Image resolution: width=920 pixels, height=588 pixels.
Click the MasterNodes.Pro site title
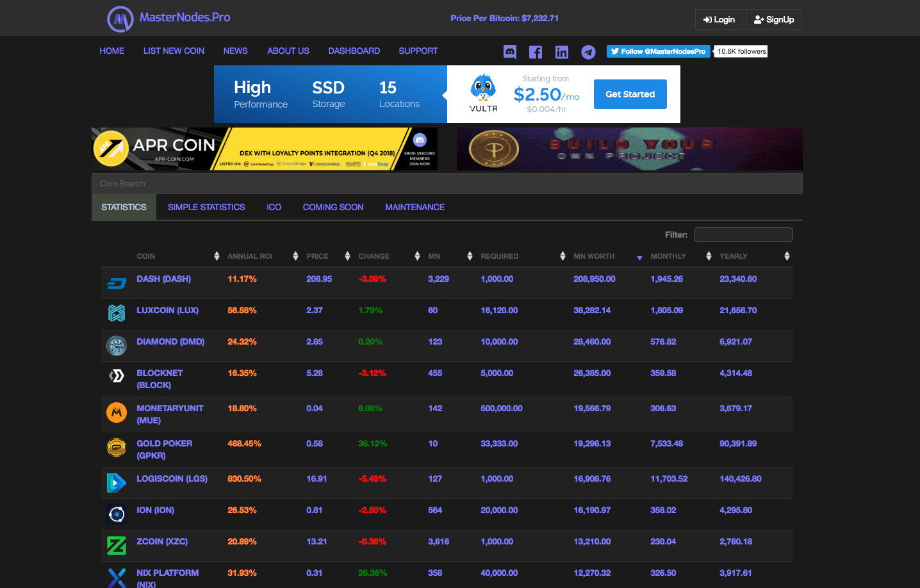tap(185, 17)
